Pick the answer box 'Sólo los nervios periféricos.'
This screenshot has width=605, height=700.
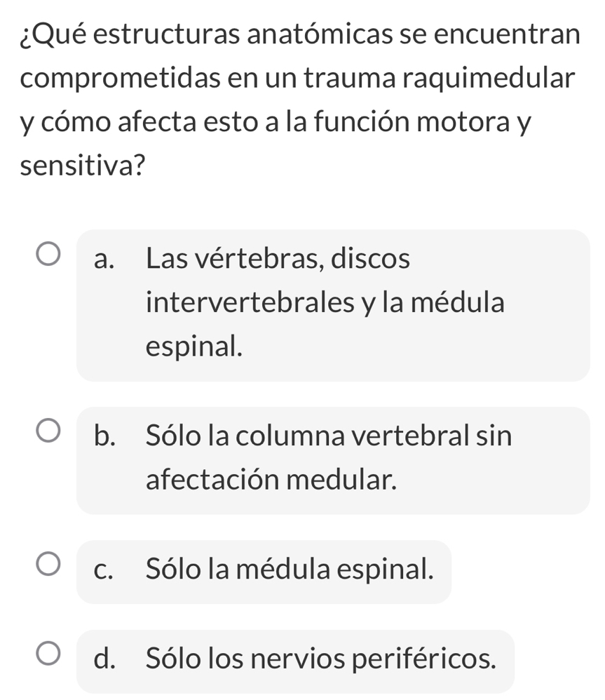(295, 661)
